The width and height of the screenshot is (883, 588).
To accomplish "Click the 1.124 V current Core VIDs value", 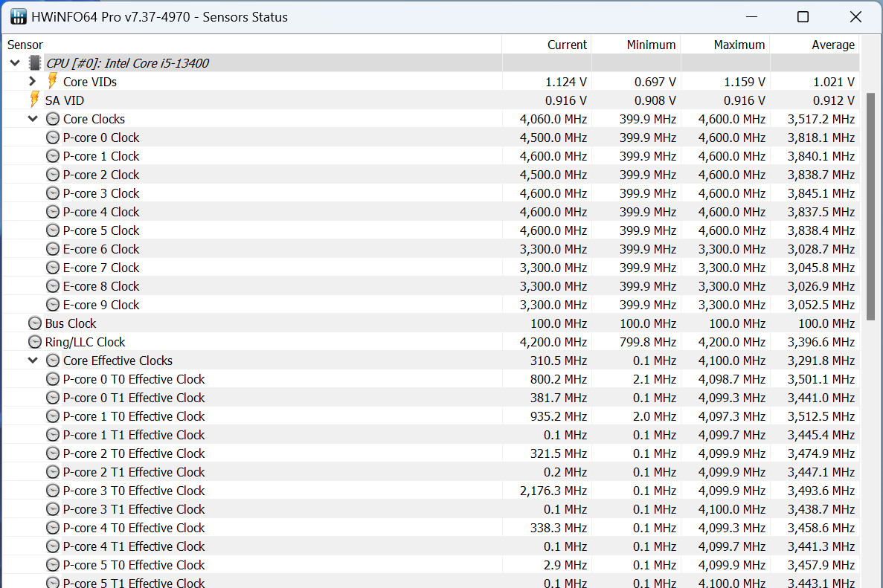I will [566, 83].
